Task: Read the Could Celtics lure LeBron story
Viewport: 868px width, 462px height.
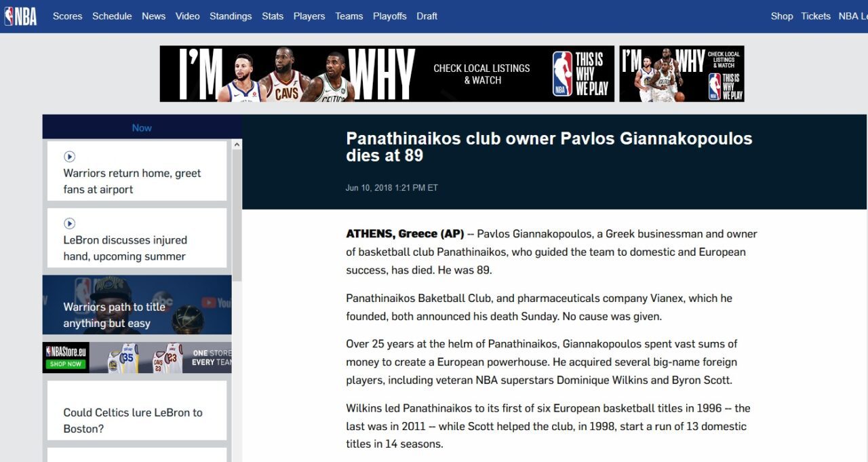Action: click(x=133, y=421)
